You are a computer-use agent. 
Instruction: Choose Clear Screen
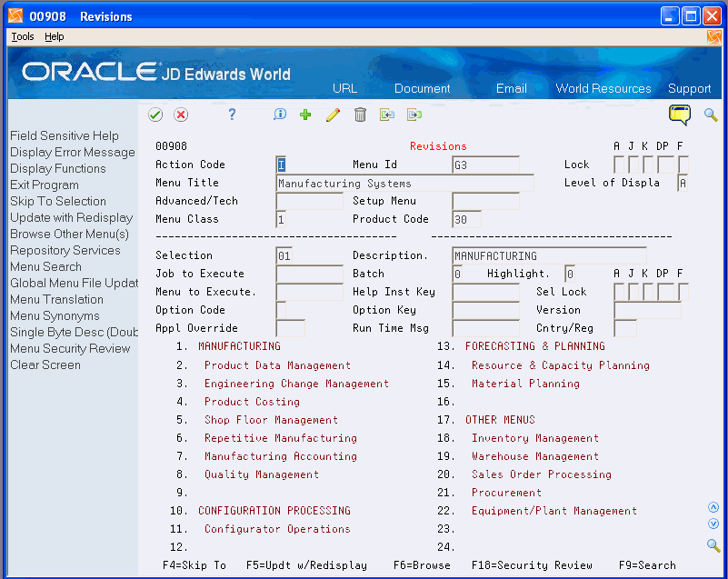tap(45, 365)
